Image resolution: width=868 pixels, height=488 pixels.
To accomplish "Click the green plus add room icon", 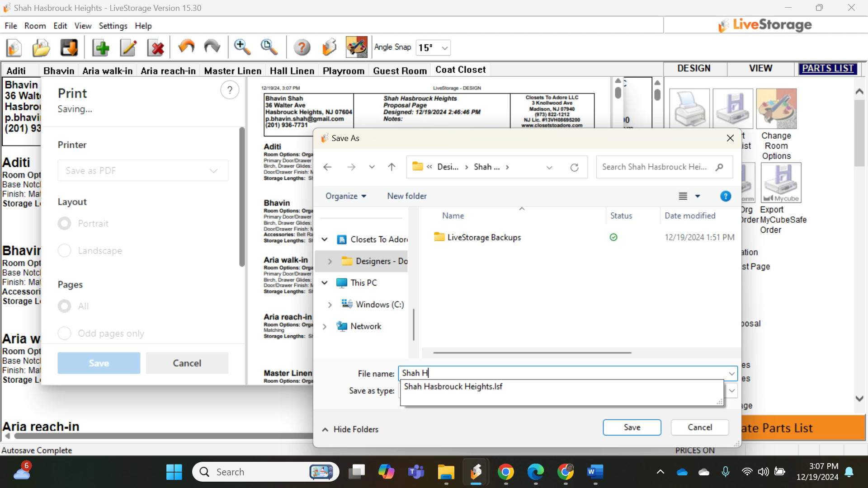I will tap(101, 47).
